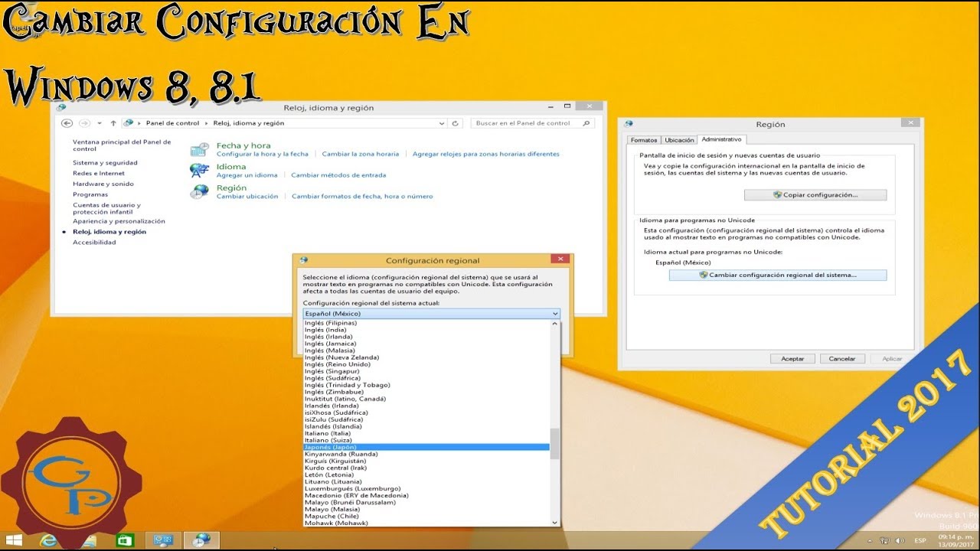This screenshot has height=551, width=980.
Task: Click the Reloj, idioma y región breadcrumb
Action: click(249, 123)
